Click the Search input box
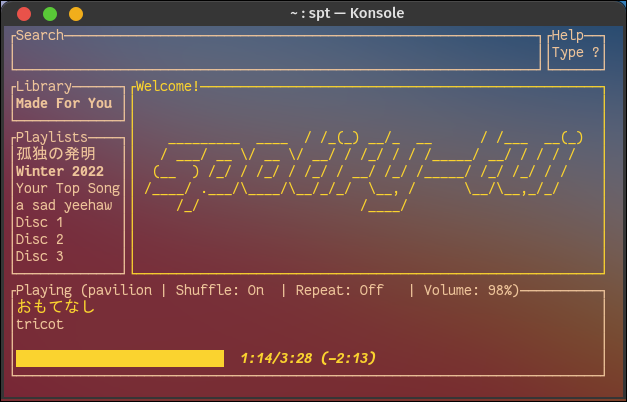The height and width of the screenshot is (402, 627). click(276, 52)
